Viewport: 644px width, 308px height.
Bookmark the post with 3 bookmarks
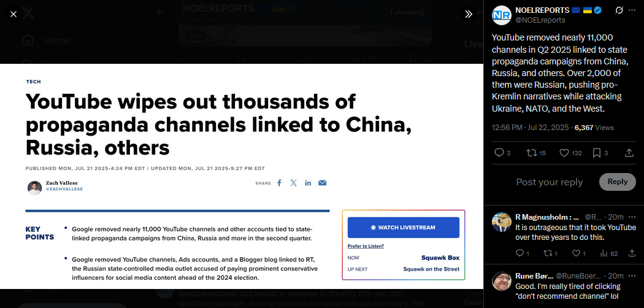pos(597,153)
